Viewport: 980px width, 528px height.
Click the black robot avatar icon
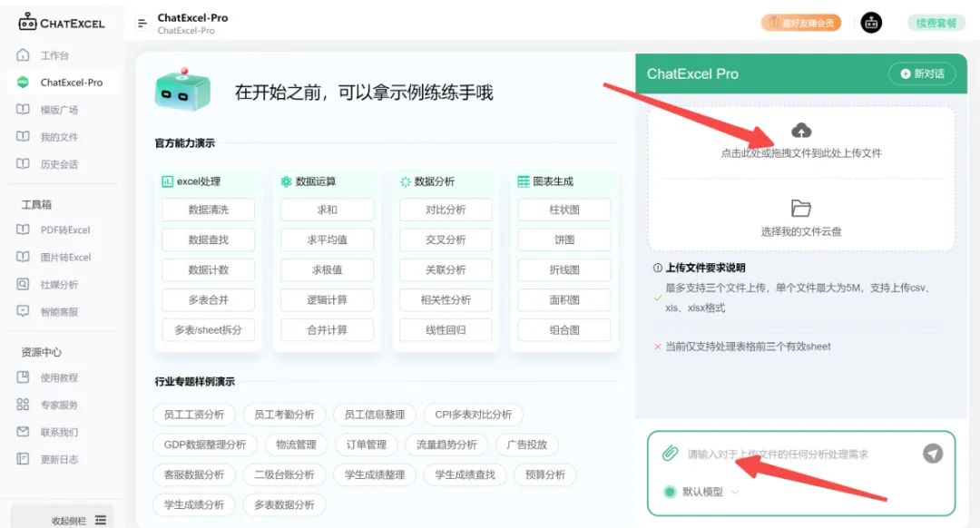(x=870, y=22)
